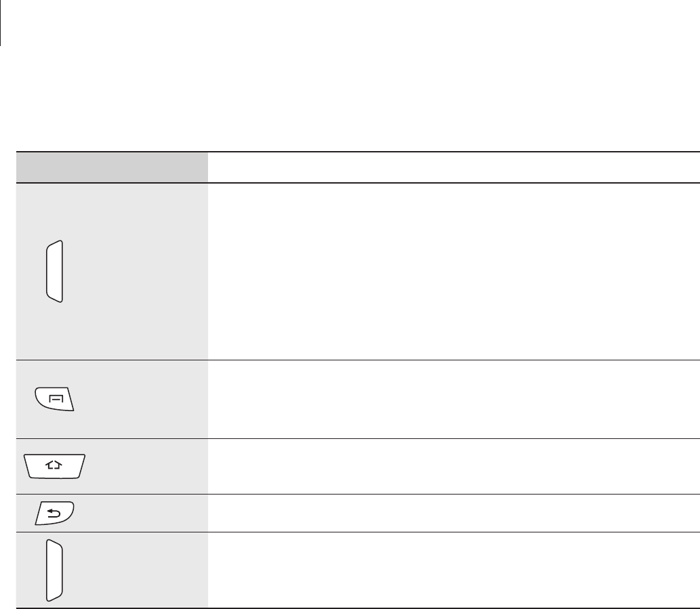Click the tall Power key icon in first row
This screenshot has height=609, width=700.
coord(54,271)
